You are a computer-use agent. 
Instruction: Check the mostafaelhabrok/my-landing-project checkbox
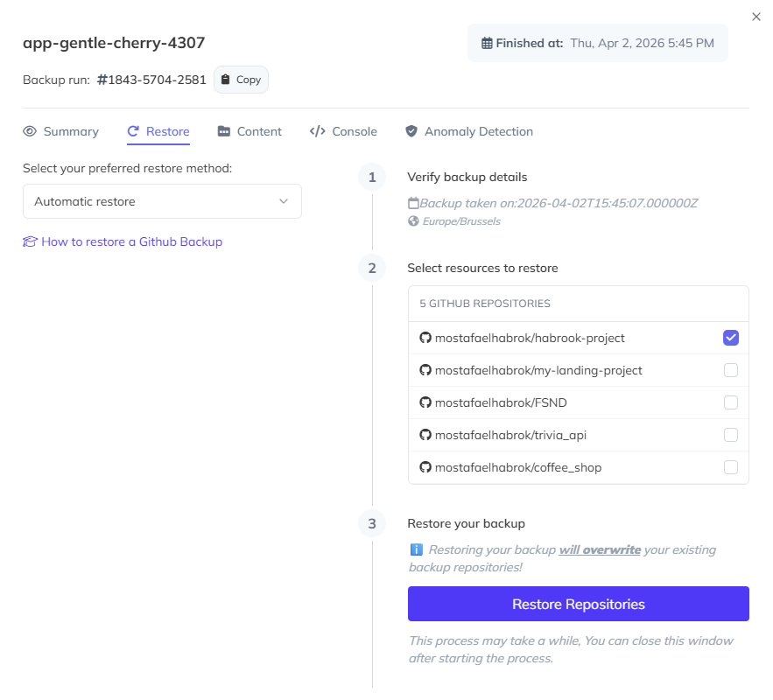[x=731, y=370]
